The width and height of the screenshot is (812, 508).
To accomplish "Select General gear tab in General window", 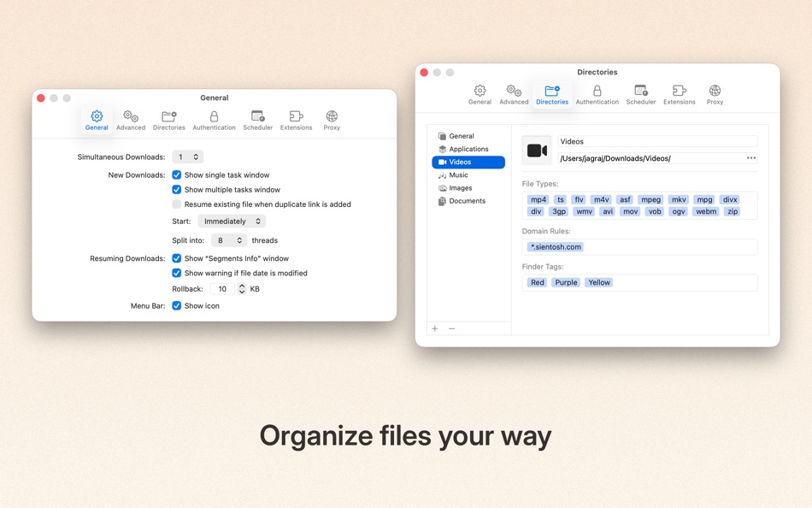I will (x=97, y=121).
